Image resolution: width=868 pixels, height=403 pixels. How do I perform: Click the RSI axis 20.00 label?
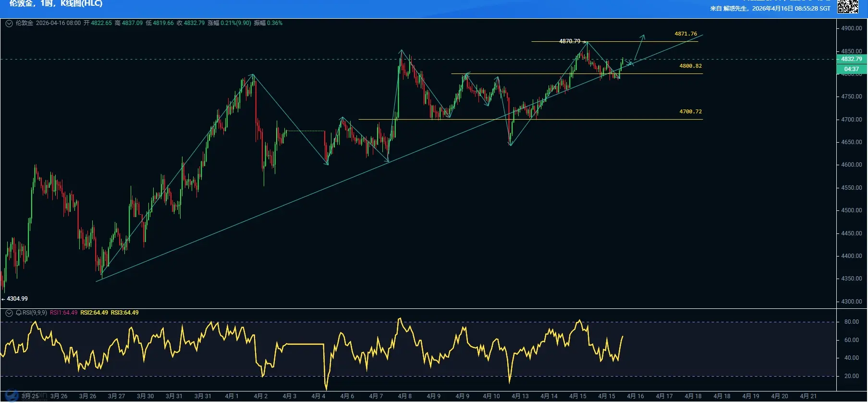852,376
